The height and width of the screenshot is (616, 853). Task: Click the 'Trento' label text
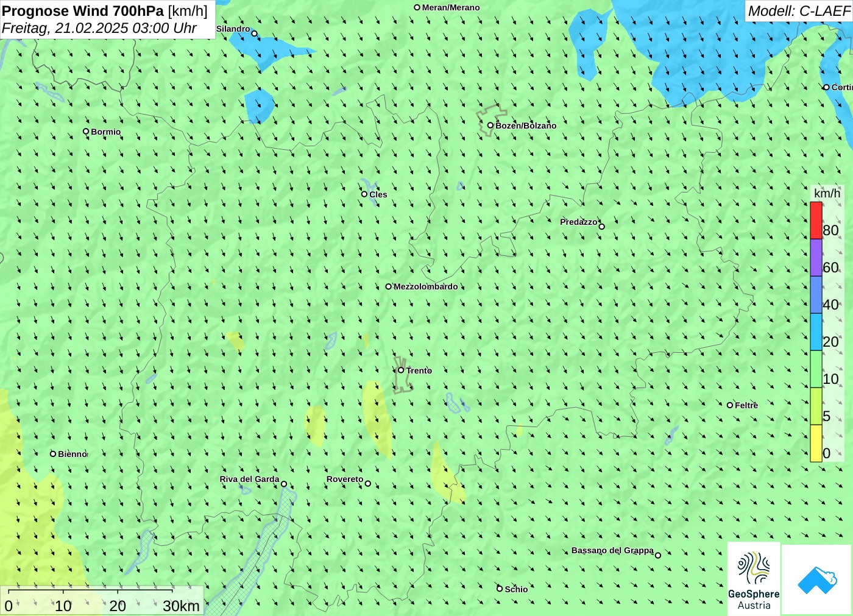419,370
